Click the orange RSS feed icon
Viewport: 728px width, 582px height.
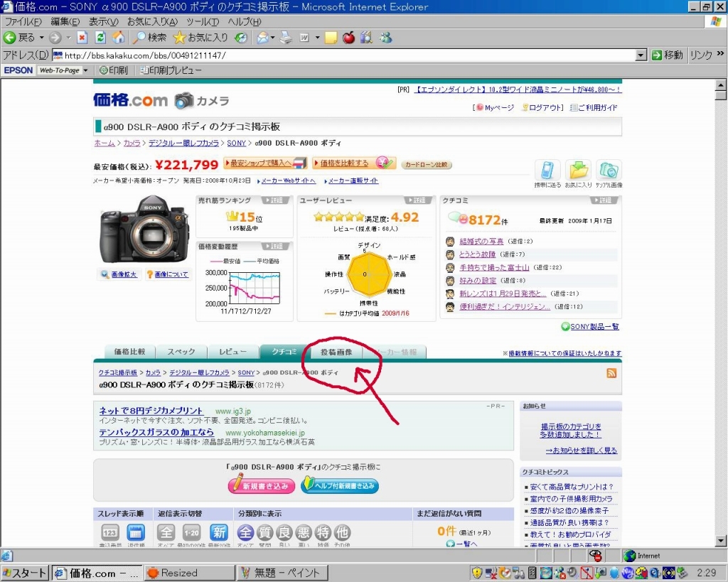pos(611,373)
